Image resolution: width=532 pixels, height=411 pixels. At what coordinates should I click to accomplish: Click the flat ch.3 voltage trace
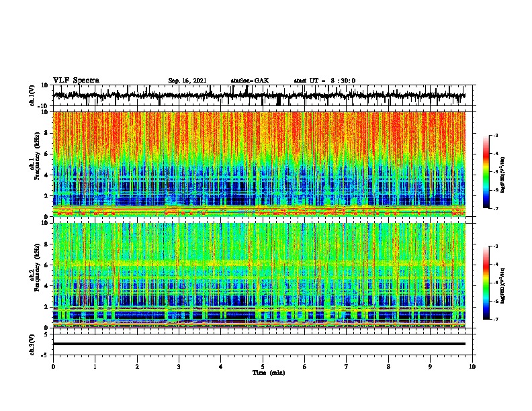pos(259,344)
